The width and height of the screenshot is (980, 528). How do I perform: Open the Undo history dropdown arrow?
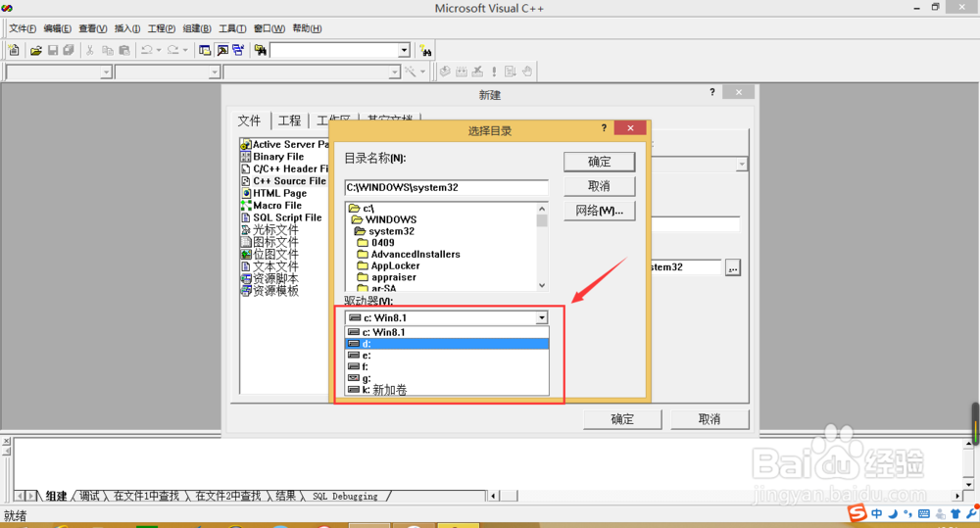(159, 50)
